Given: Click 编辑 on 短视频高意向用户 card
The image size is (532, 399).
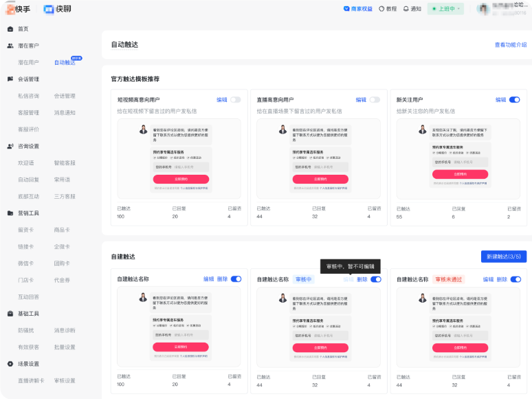Looking at the screenshot, I should click(222, 100).
